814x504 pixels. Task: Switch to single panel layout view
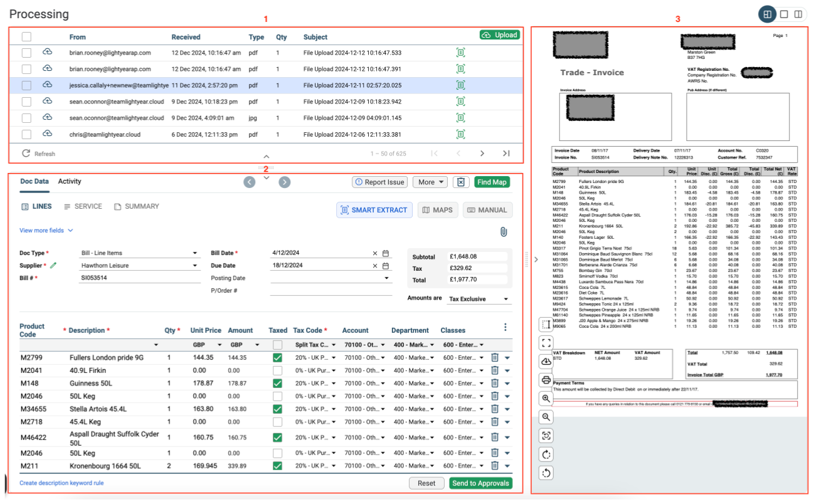pyautogui.click(x=784, y=14)
